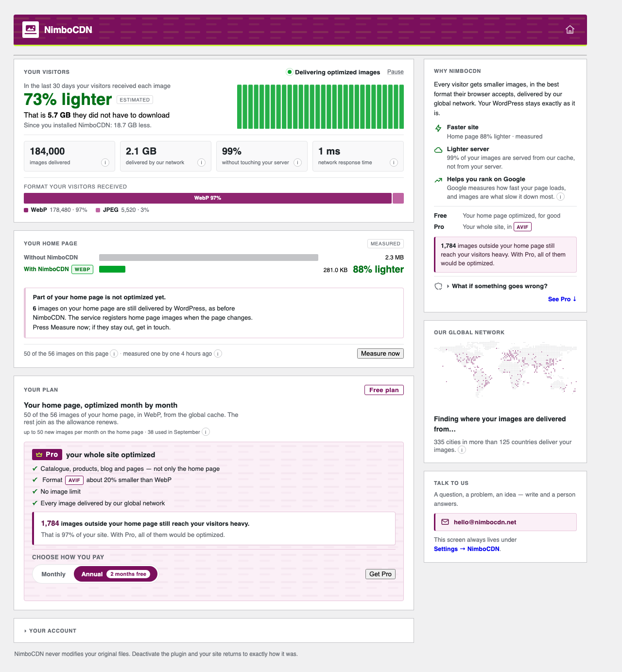This screenshot has width=622, height=672.
Task: Click the rank on Google trend icon
Action: [438, 180]
